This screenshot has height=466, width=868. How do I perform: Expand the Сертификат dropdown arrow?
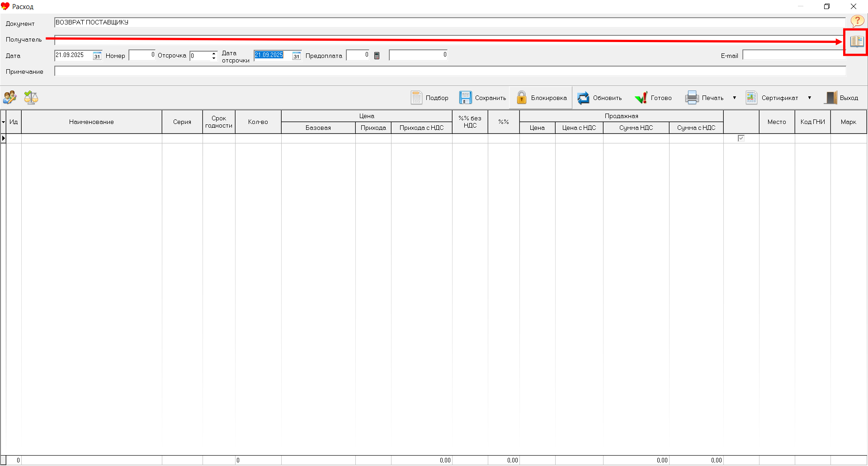click(x=809, y=98)
